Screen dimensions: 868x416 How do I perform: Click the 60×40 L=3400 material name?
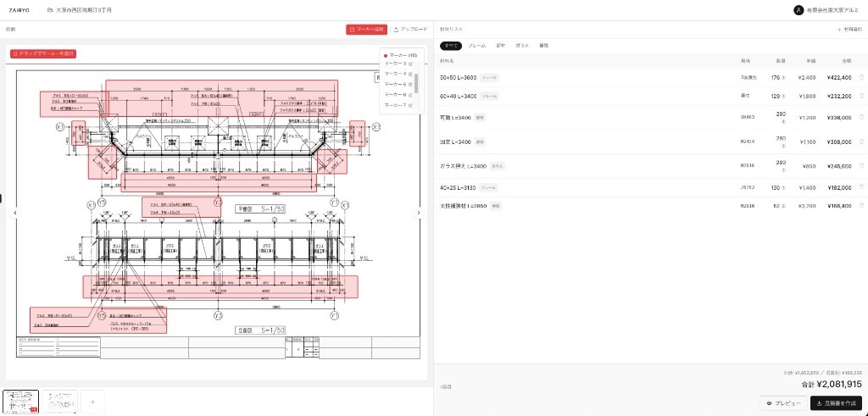point(459,97)
